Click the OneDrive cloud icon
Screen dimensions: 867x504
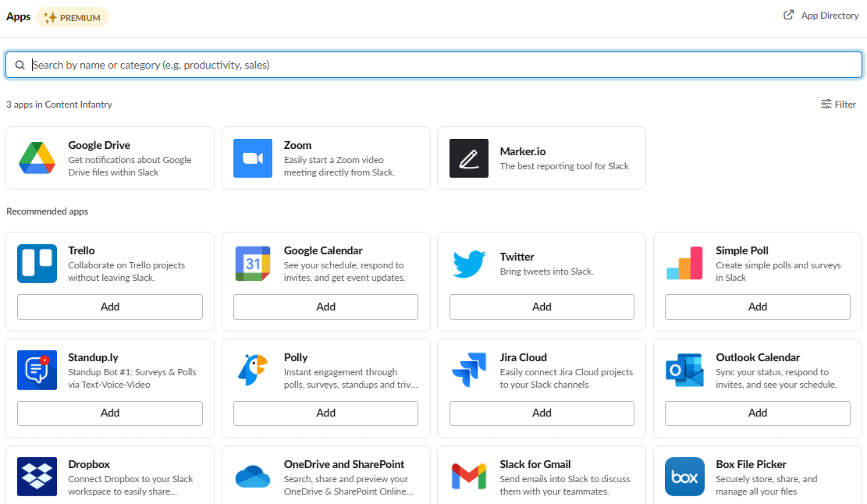(x=253, y=477)
